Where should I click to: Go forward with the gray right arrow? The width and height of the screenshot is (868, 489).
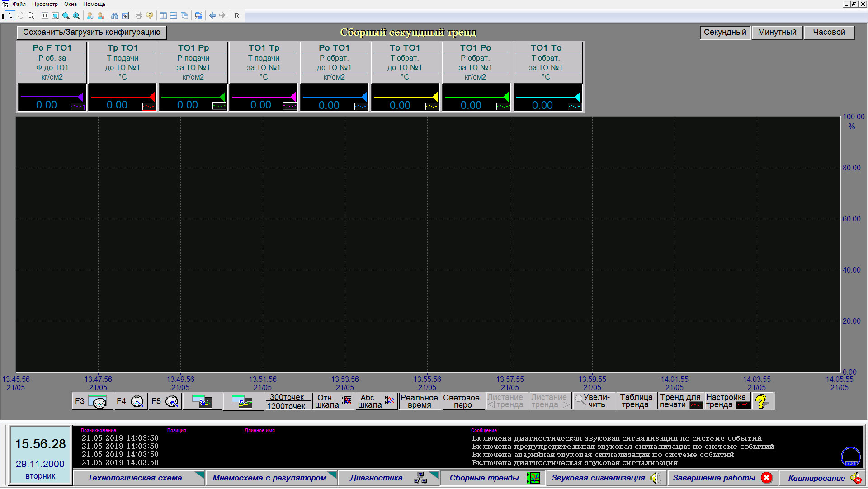tap(222, 15)
